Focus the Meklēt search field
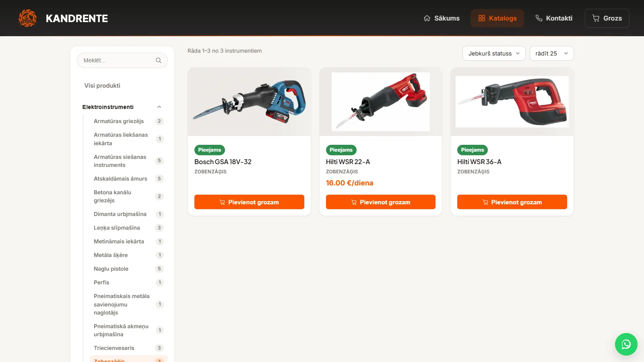The image size is (644, 362). 122,60
